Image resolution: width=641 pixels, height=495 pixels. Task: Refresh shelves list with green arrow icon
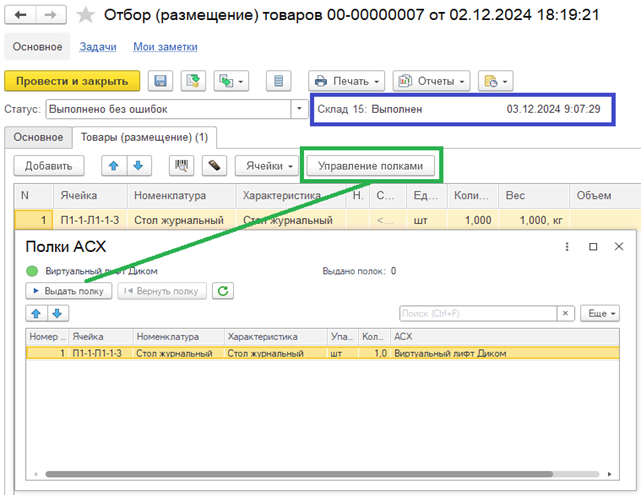(224, 291)
